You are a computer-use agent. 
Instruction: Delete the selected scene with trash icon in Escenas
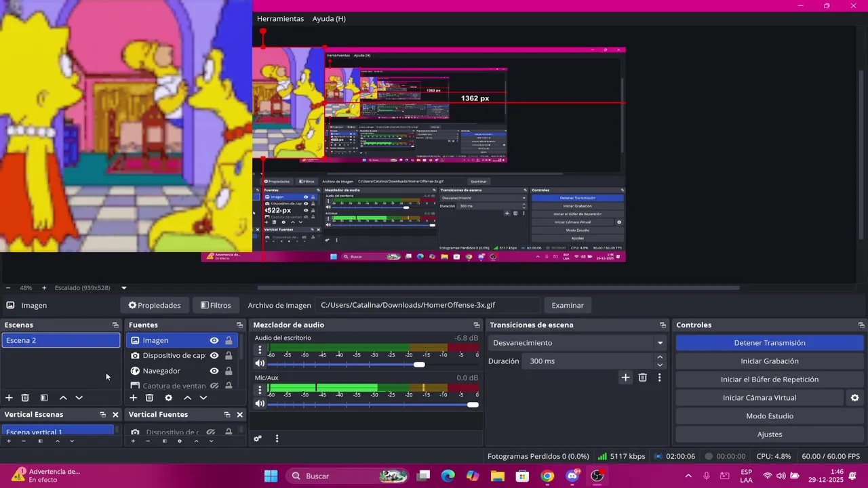25,398
